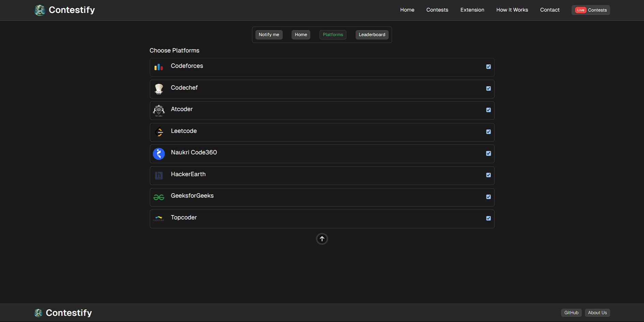Image resolution: width=644 pixels, height=322 pixels.
Task: Open the GitHub link in the footer
Action: click(571, 312)
